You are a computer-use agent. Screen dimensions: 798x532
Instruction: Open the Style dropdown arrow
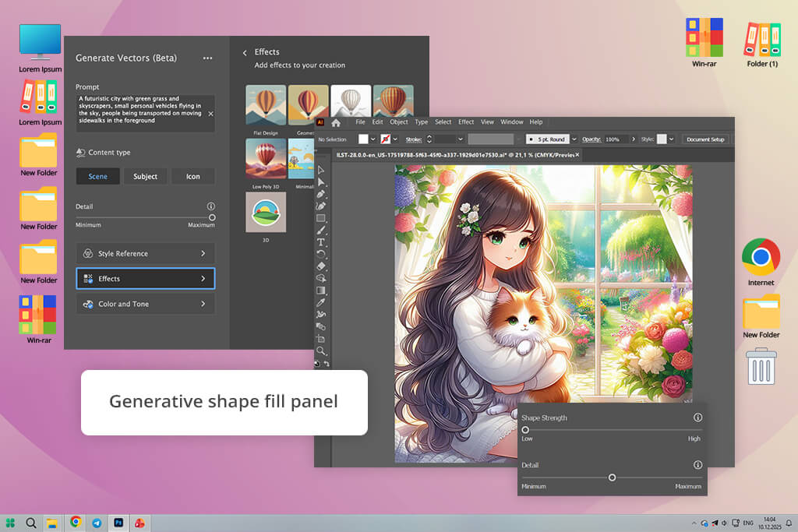tap(671, 139)
